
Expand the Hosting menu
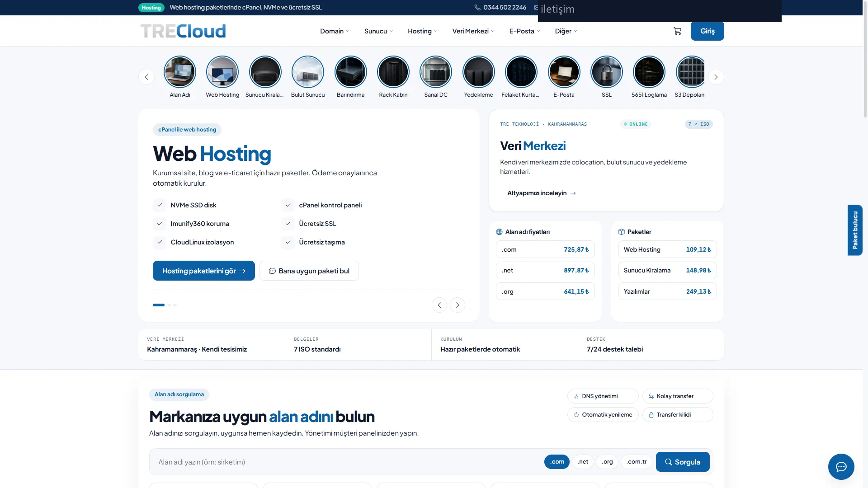pos(423,31)
